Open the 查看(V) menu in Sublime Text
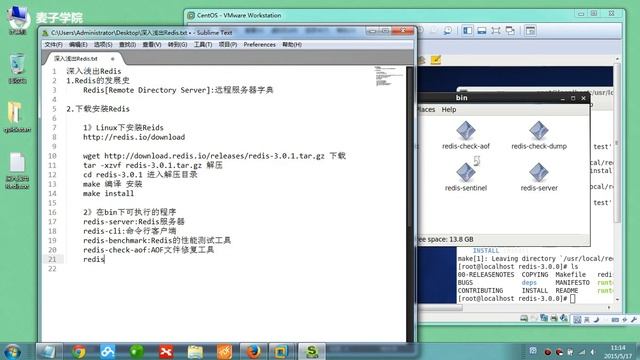The image size is (640, 360). tap(151, 44)
